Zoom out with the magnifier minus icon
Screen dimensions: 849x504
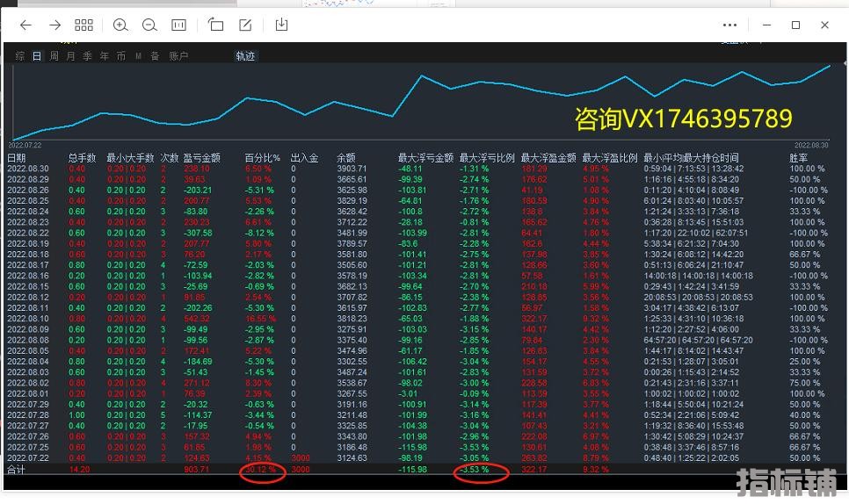[149, 25]
